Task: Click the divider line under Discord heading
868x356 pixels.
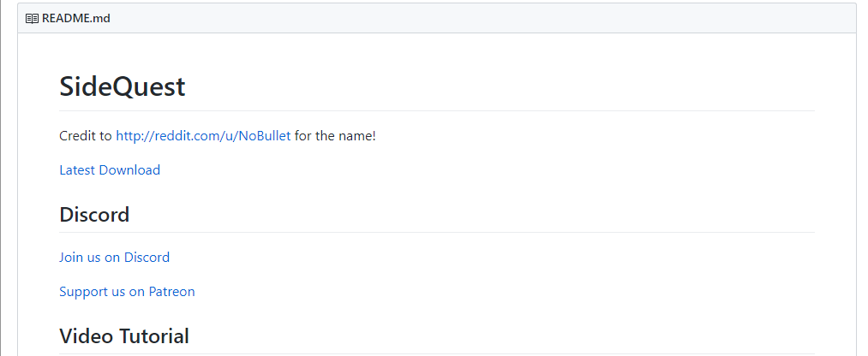Action: tap(437, 232)
